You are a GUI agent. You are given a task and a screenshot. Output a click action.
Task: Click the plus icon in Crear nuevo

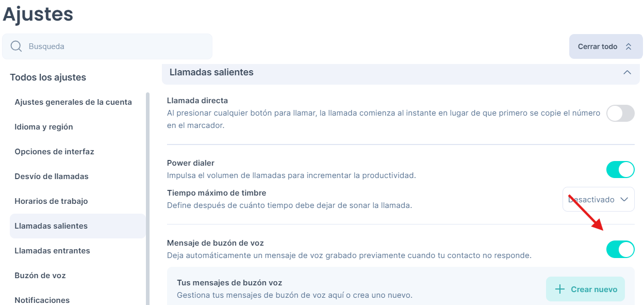[559, 290]
